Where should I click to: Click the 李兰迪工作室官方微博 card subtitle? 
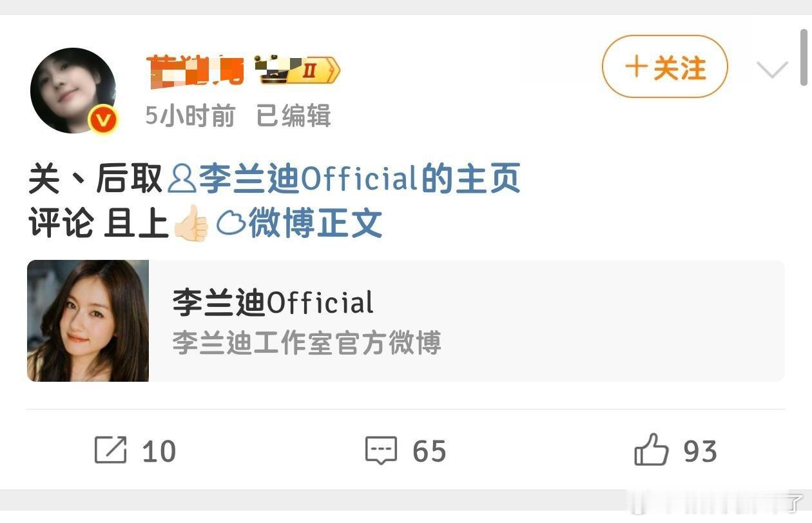point(307,342)
